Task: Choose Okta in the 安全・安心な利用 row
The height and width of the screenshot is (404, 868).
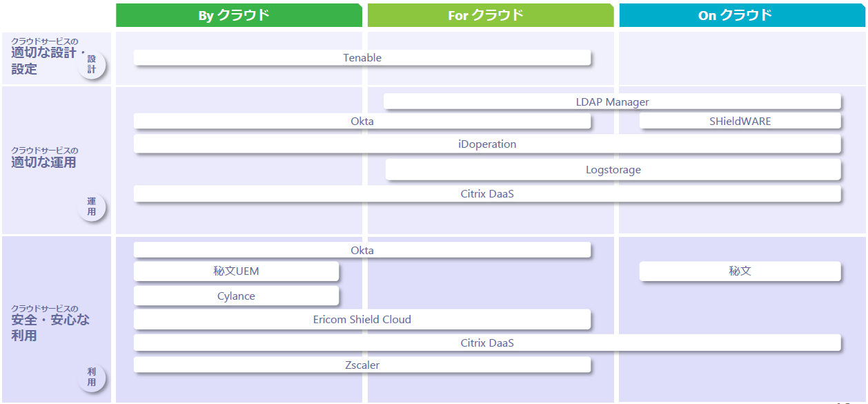Action: 362,250
